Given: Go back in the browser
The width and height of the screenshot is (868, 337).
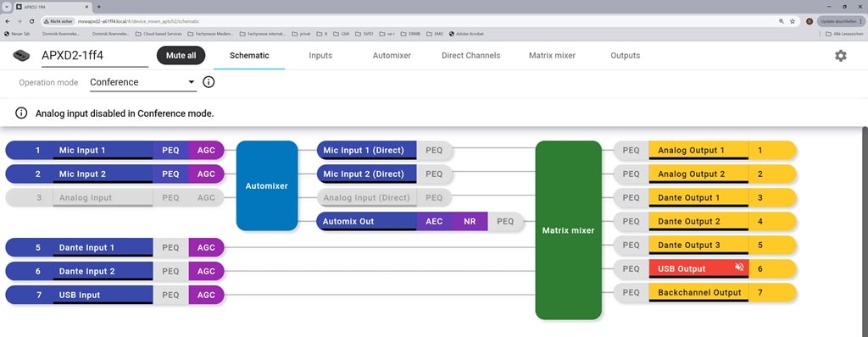Looking at the screenshot, I should pos(7,21).
